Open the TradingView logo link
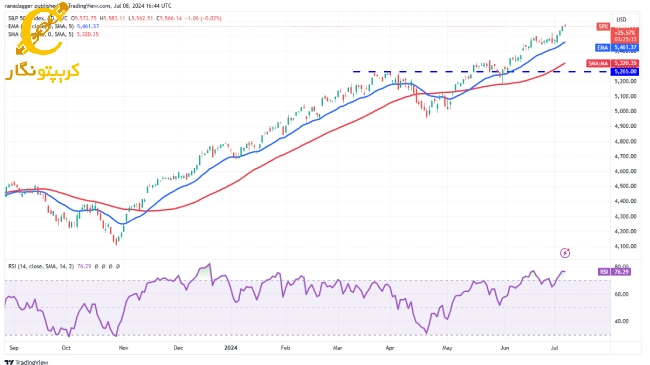This screenshot has height=365, width=650. tap(26, 362)
